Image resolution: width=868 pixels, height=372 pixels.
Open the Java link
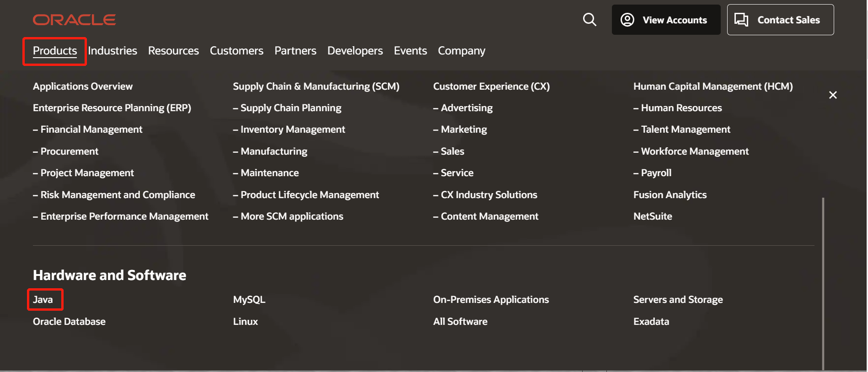pyautogui.click(x=43, y=300)
